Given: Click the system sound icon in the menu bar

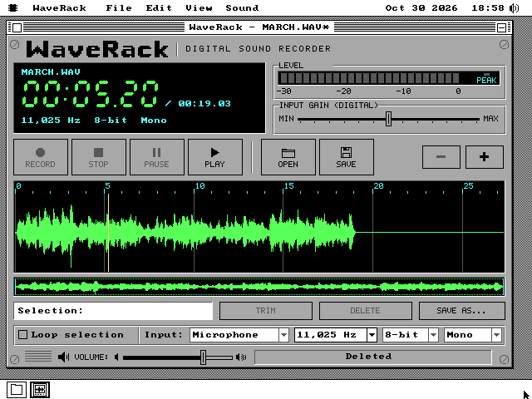Looking at the screenshot, I should (515, 7).
